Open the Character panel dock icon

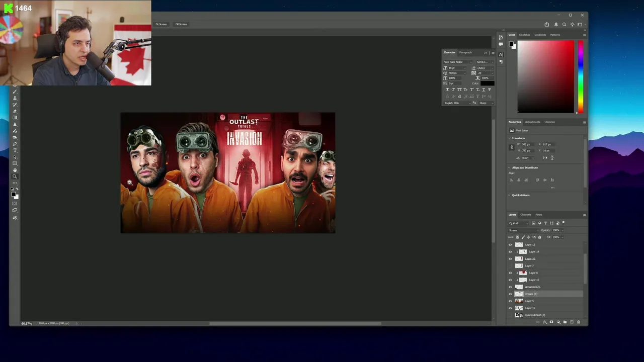501,54
